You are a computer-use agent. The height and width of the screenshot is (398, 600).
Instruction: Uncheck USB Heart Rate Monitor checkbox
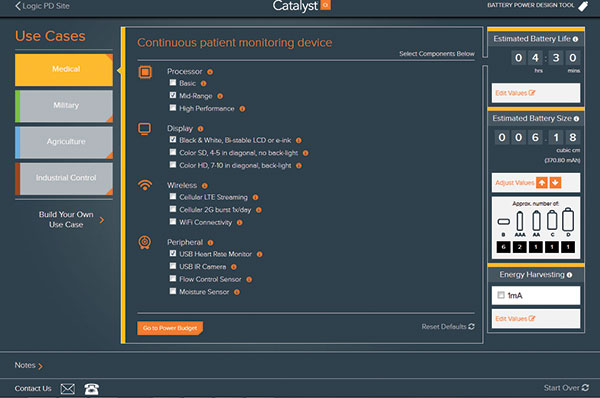[173, 254]
